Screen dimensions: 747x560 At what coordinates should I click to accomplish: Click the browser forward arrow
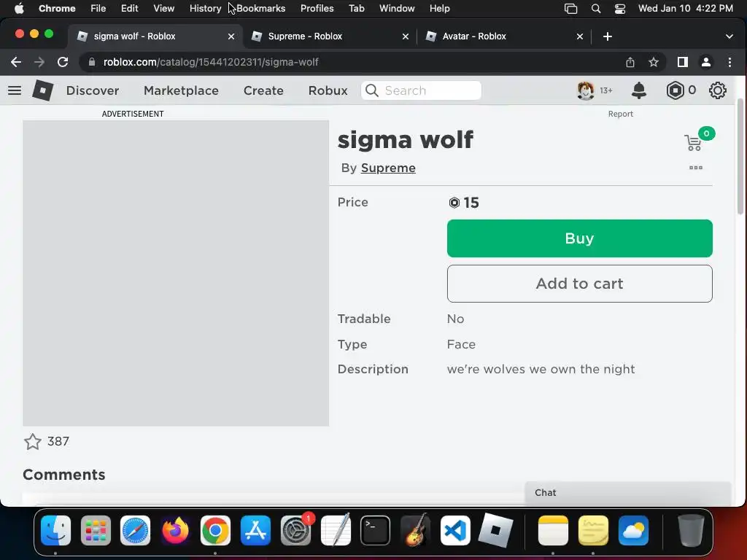tap(39, 62)
